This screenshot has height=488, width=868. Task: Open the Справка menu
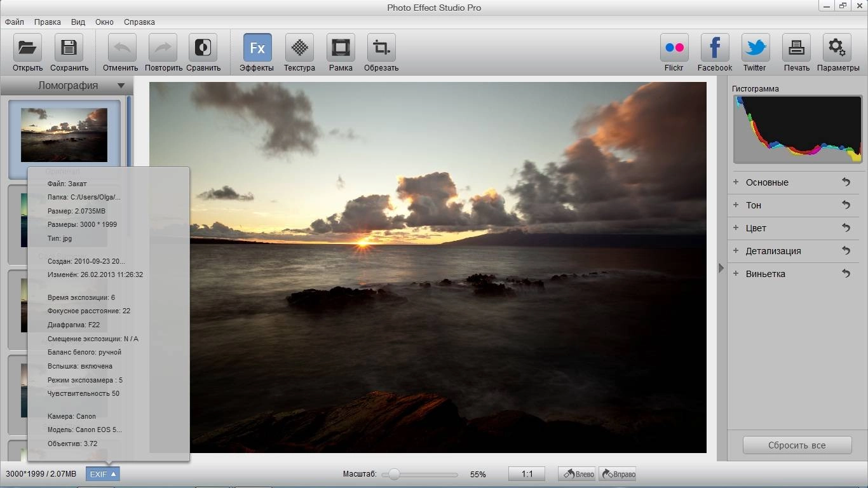pos(139,22)
